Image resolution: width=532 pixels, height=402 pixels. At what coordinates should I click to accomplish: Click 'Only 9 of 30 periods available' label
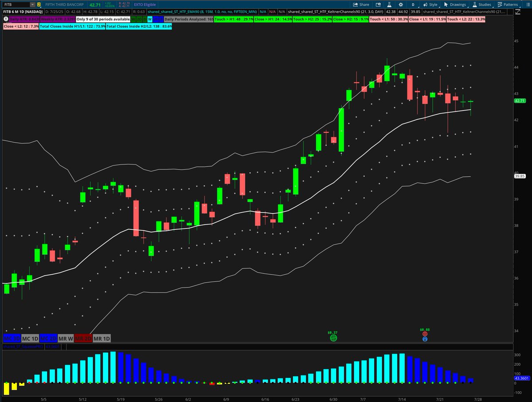(x=103, y=19)
